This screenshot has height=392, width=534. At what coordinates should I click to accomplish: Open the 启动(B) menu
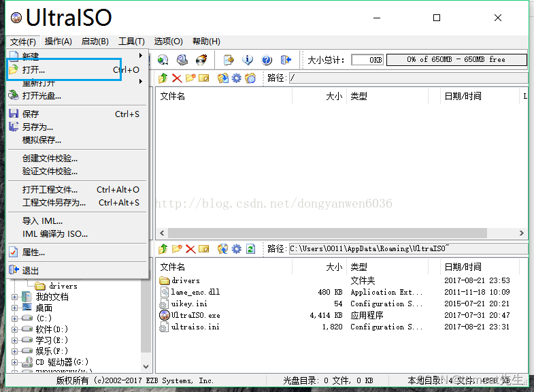95,42
